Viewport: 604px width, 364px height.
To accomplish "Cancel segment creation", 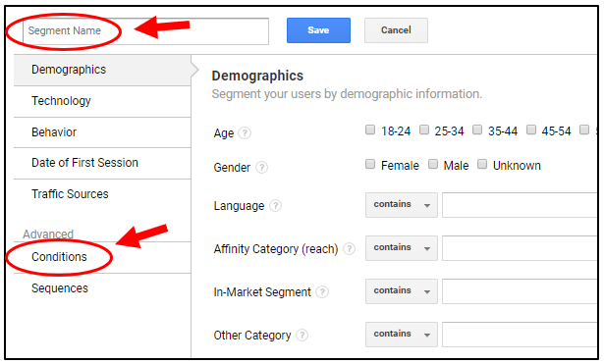I will pyautogui.click(x=396, y=30).
